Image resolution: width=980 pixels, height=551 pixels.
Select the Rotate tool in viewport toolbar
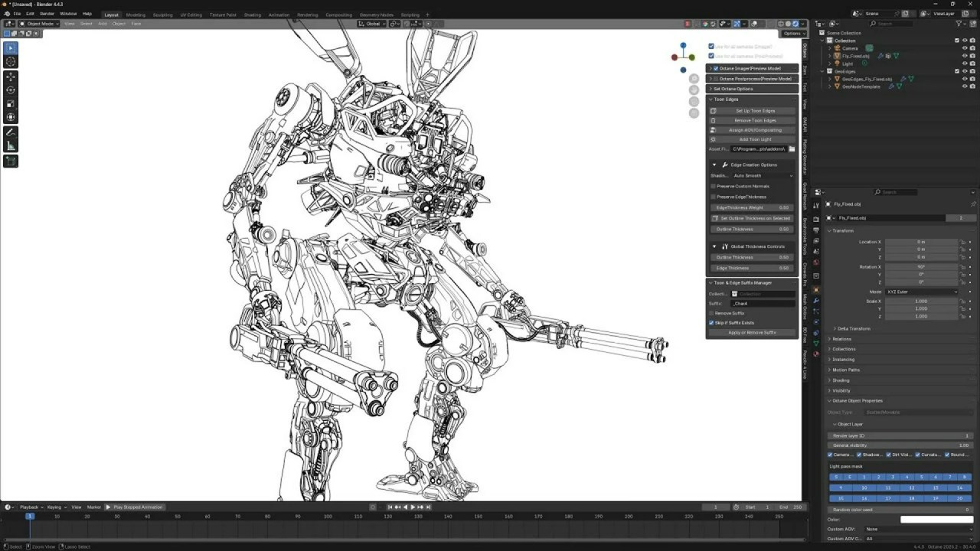tap(10, 89)
